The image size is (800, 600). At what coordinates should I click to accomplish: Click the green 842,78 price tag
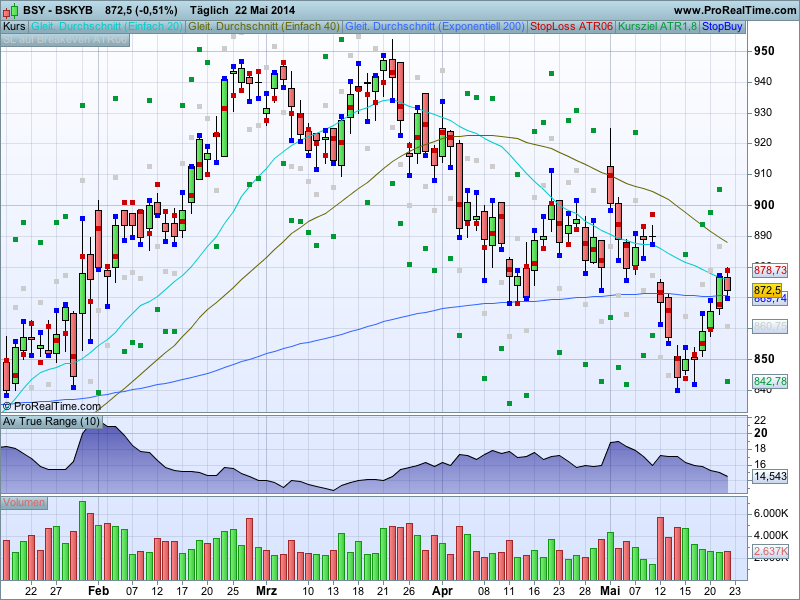tap(770, 381)
